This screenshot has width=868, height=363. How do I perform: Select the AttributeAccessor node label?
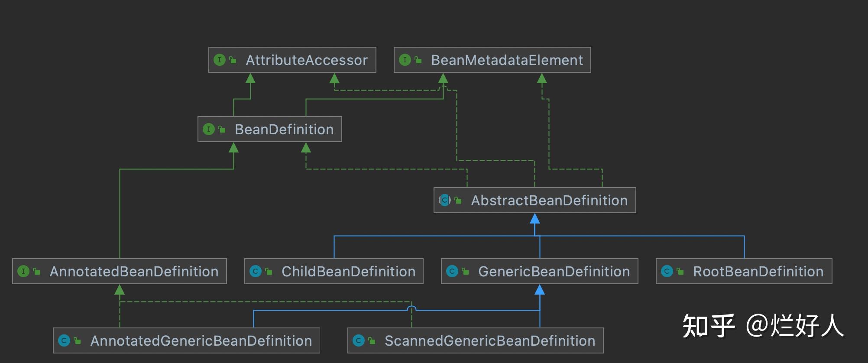[307, 60]
